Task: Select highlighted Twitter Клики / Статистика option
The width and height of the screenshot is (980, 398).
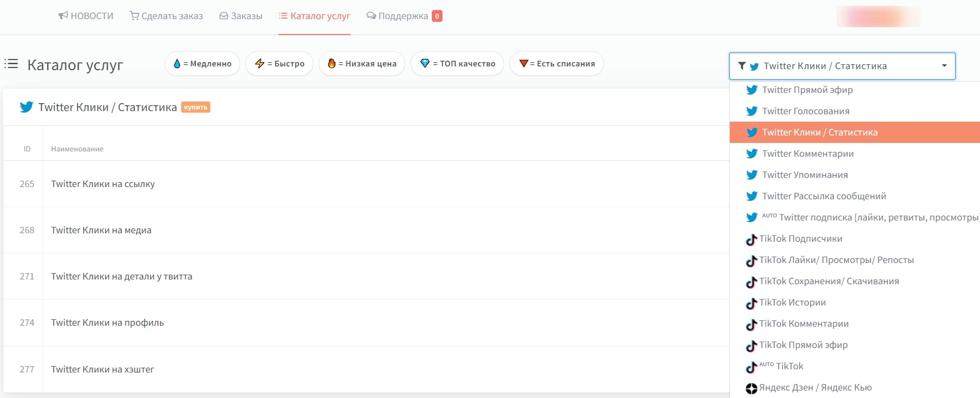Action: (x=855, y=132)
